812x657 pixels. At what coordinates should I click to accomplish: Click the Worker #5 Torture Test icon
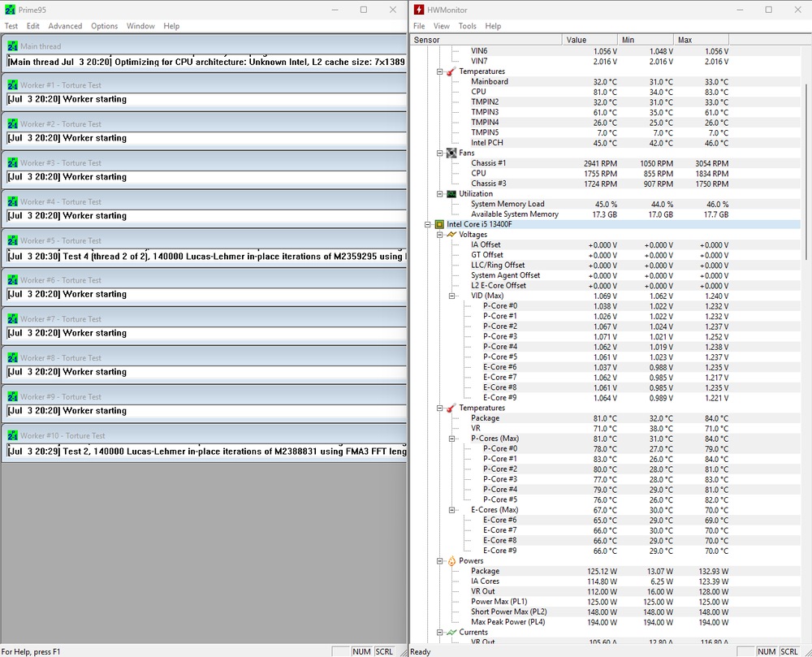coord(12,240)
